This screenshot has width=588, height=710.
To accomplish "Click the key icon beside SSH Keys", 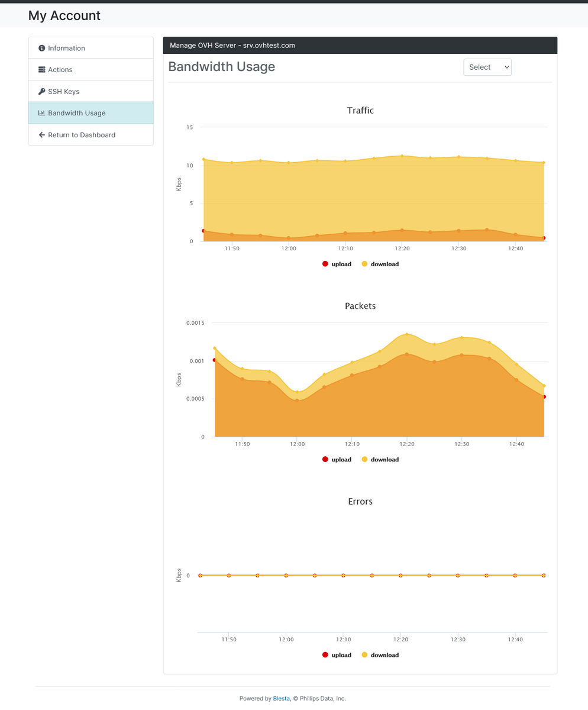I will (x=42, y=92).
